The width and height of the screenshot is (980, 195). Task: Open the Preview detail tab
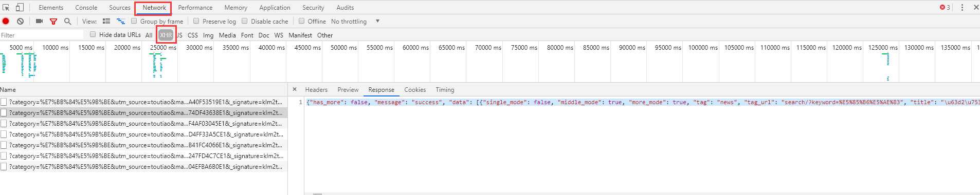(348, 89)
